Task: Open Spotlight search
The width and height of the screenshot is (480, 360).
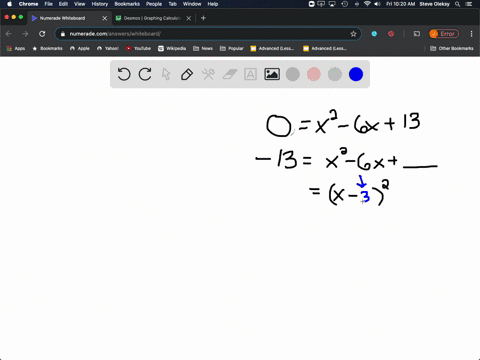Action: click(457, 4)
